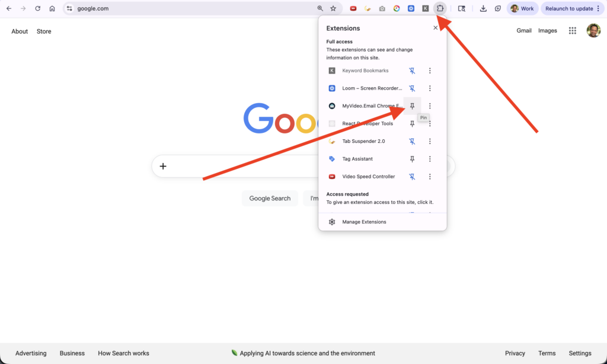This screenshot has height=364, width=607.
Task: Open more options for Video Speed Controller
Action: coord(430,177)
